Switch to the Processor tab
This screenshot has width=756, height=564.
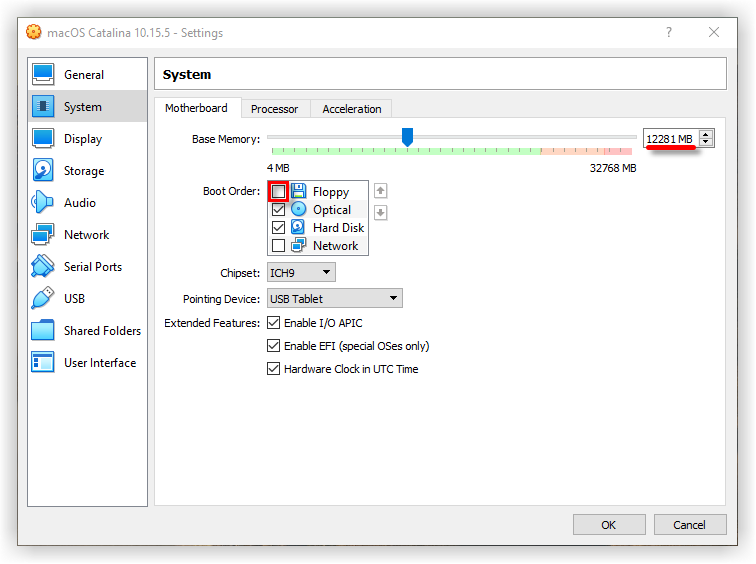[274, 109]
